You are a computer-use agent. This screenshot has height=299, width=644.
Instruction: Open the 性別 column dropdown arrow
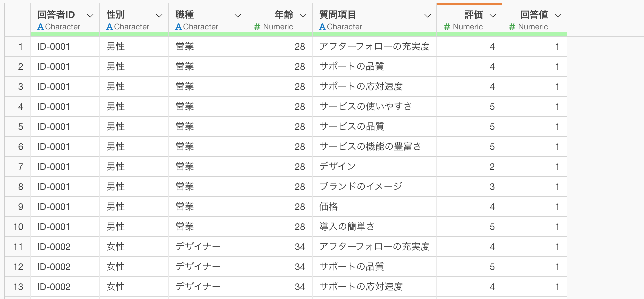(x=159, y=15)
